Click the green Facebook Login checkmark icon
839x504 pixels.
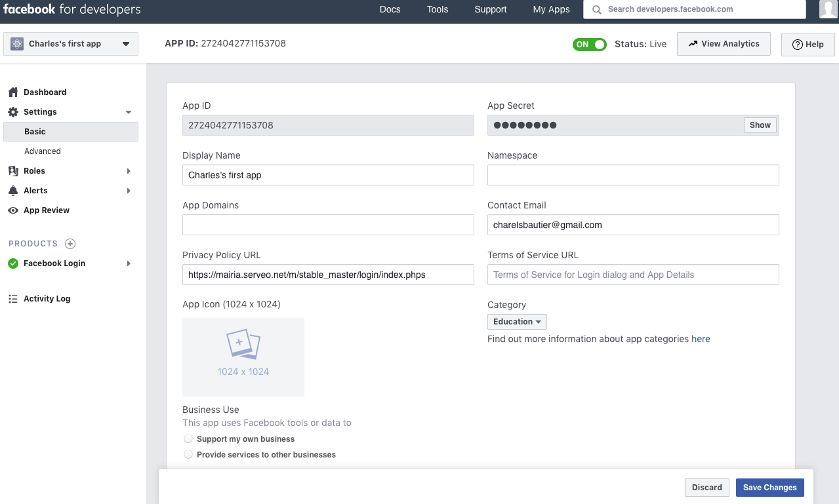13,263
